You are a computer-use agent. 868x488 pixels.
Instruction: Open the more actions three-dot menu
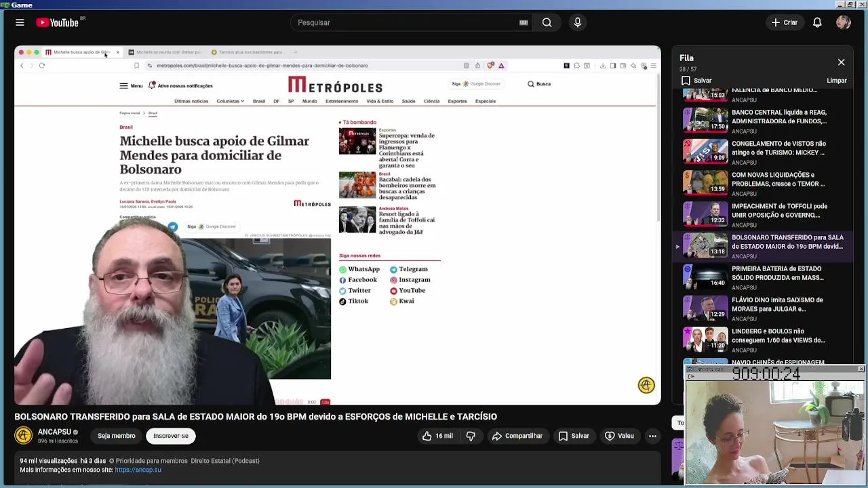(652, 436)
